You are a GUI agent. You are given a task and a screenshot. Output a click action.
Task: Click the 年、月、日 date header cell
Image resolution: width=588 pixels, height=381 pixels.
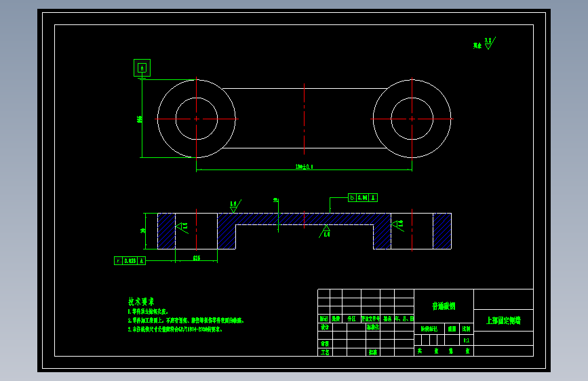pos(404,319)
